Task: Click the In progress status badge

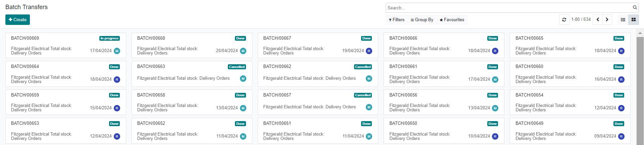Action: (x=109, y=38)
